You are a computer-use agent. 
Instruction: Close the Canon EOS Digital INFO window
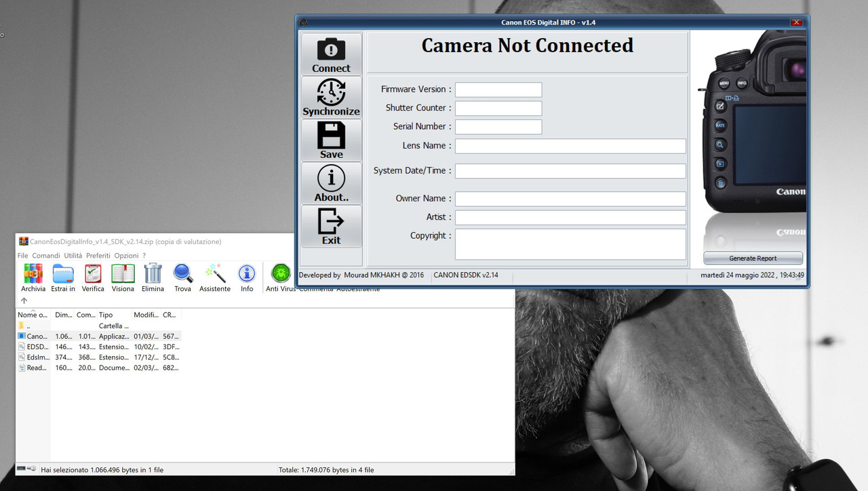pyautogui.click(x=797, y=22)
